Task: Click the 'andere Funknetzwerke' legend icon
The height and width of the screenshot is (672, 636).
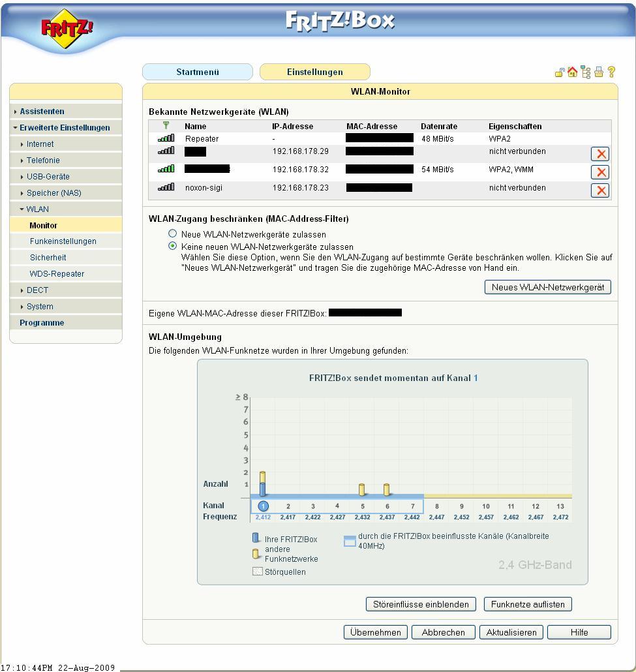Action: tap(256, 554)
